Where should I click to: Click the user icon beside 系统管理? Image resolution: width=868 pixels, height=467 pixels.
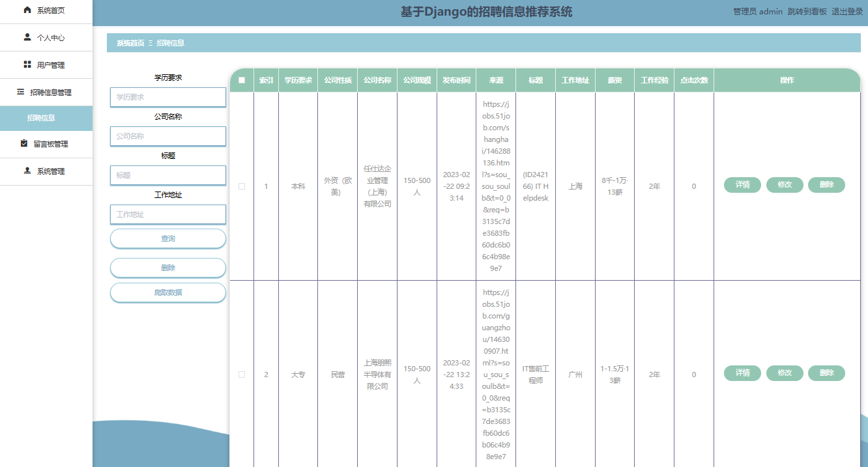pos(27,171)
